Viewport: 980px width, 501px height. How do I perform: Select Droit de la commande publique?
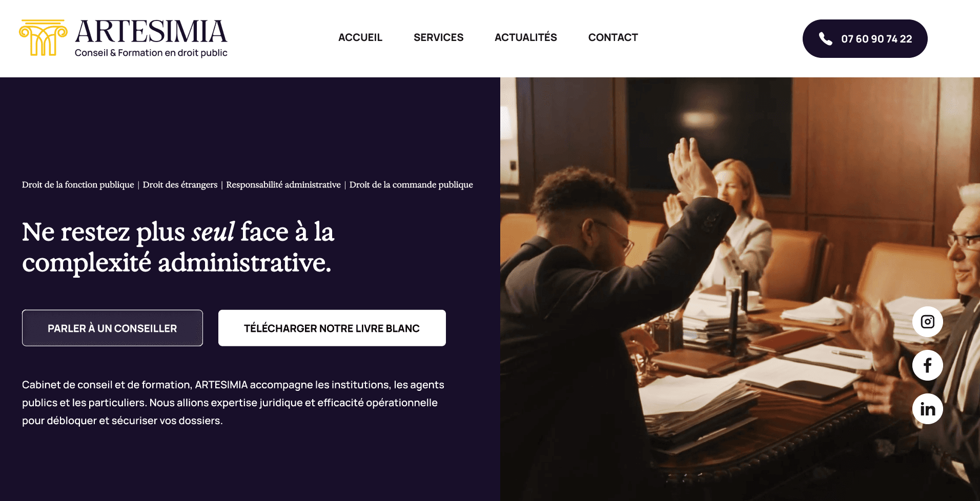click(x=411, y=184)
